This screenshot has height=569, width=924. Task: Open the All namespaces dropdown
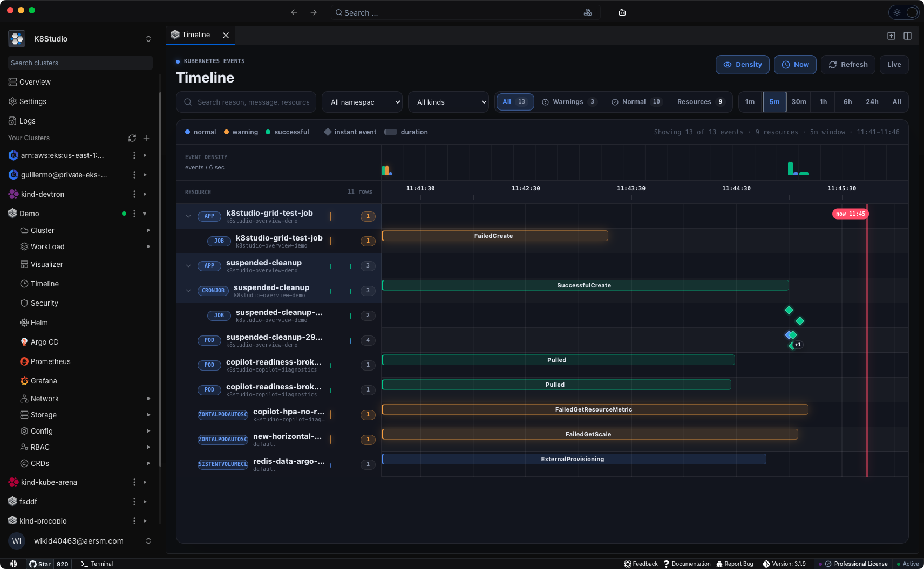(x=362, y=102)
